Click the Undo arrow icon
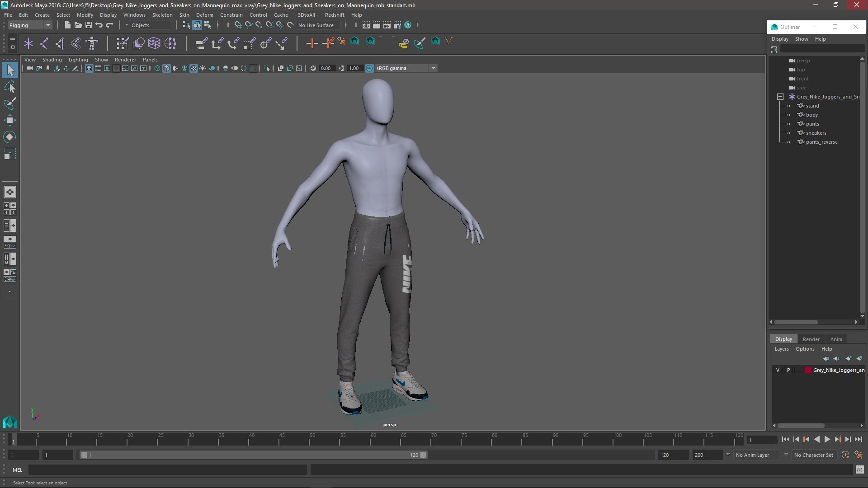This screenshot has height=488, width=868. (x=99, y=25)
